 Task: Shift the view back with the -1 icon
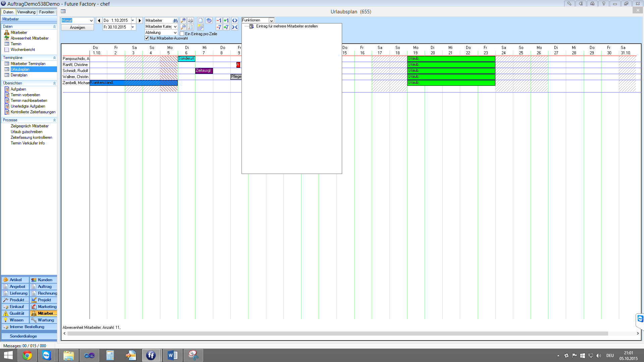219,20
